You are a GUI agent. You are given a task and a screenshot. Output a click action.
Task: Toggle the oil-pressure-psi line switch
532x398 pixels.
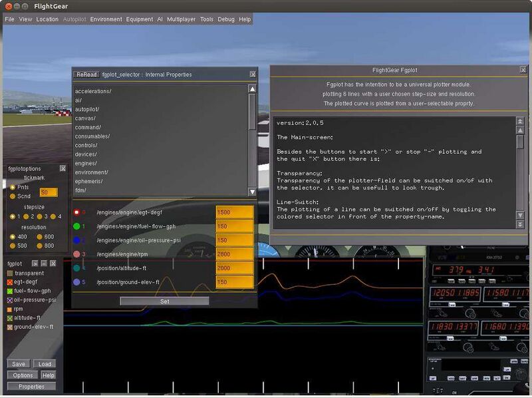[10, 300]
